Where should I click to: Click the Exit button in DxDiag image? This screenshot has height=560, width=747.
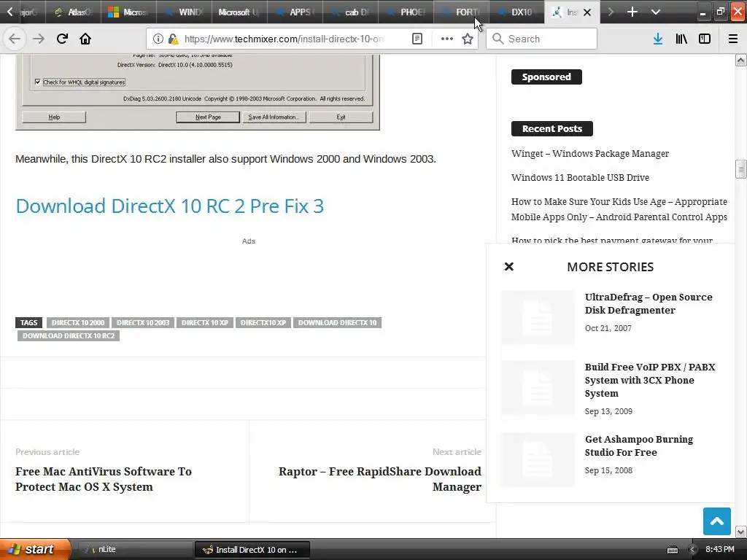tap(341, 117)
